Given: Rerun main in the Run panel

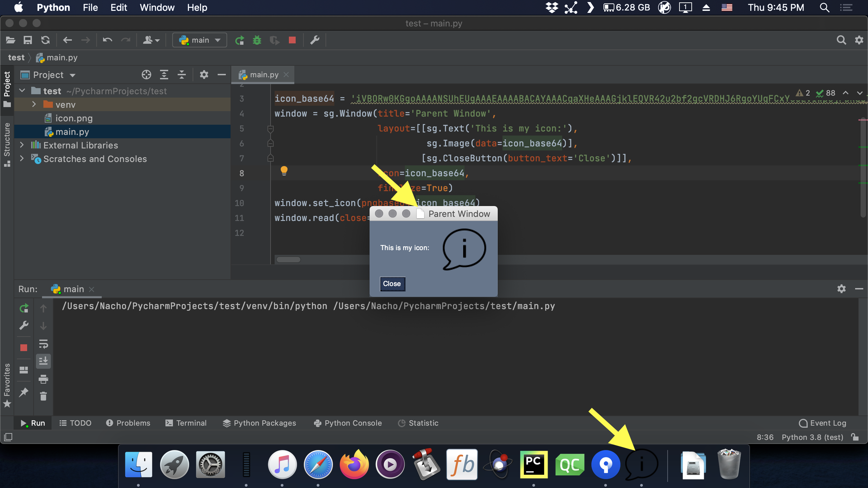Looking at the screenshot, I should 24,308.
